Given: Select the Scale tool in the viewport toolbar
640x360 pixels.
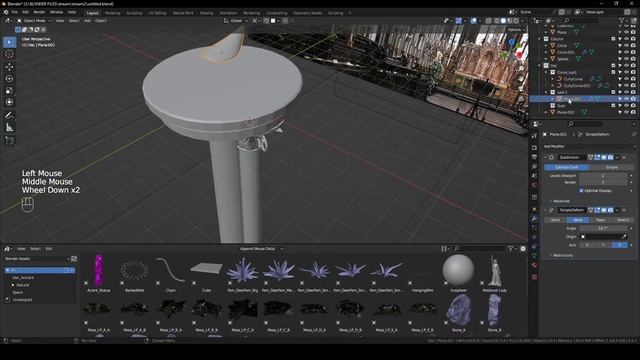Looking at the screenshot, I should click(9, 90).
